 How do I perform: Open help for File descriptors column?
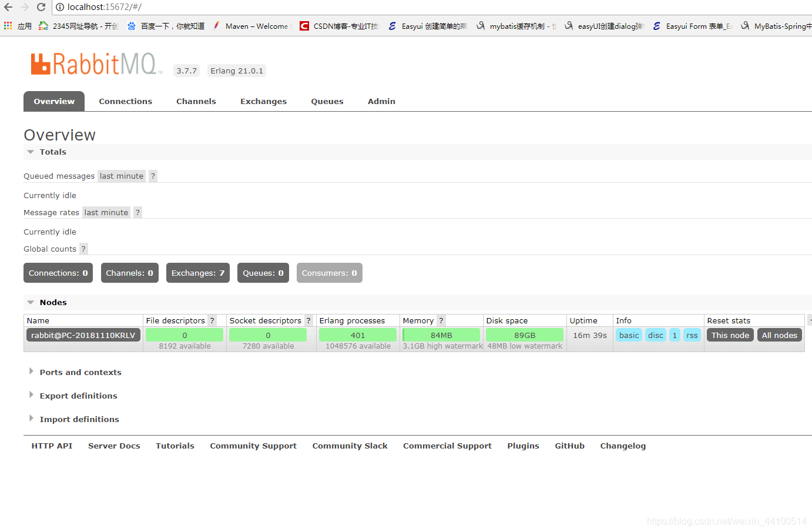pos(212,320)
